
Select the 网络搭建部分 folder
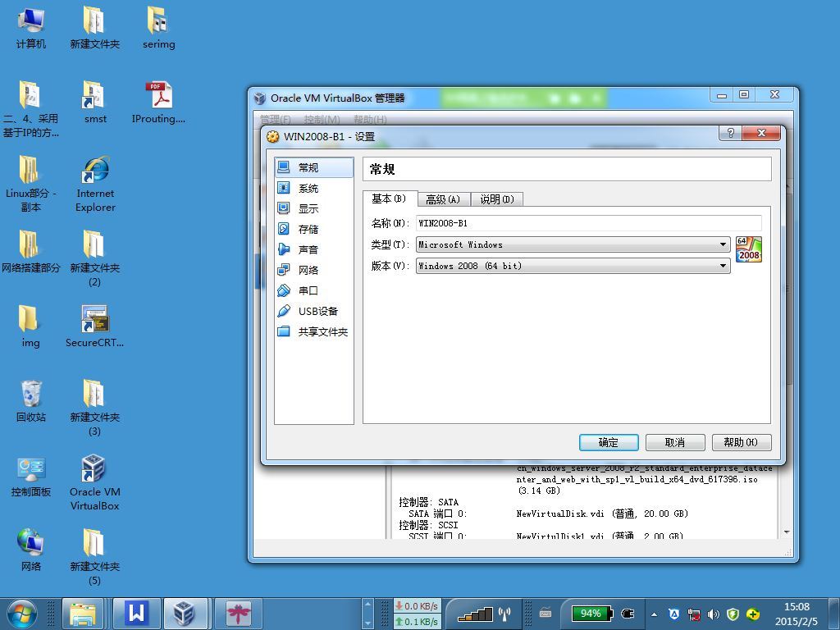coord(30,252)
